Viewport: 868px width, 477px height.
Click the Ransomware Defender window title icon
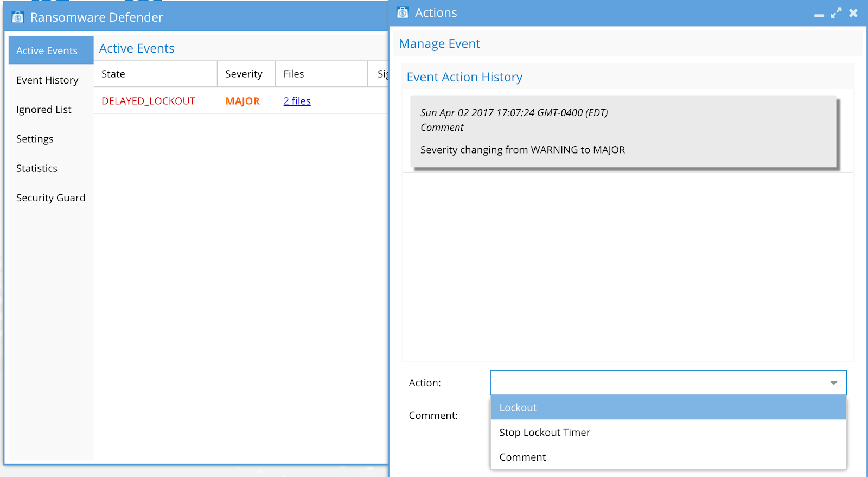[18, 17]
